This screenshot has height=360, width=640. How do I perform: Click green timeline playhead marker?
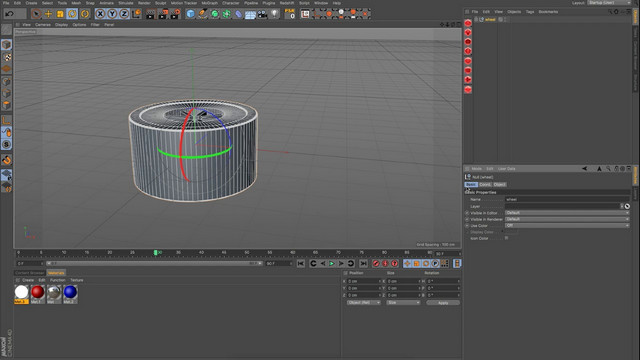pos(156,253)
